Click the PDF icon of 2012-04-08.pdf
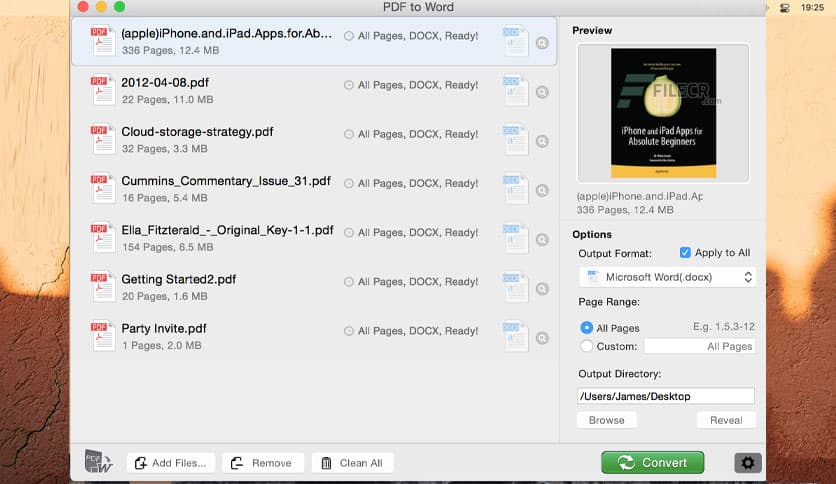This screenshot has height=484, width=836. (103, 90)
